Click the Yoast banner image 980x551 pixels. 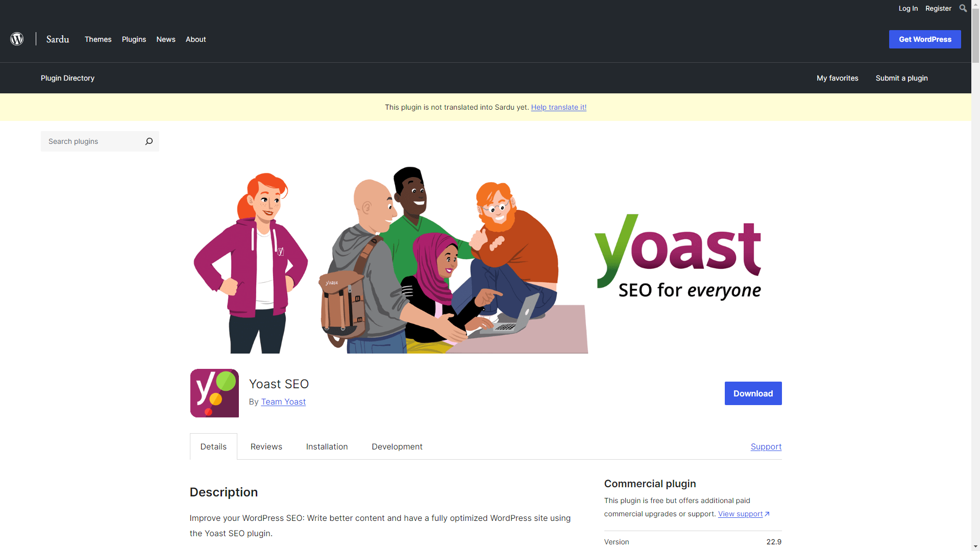pos(485,258)
